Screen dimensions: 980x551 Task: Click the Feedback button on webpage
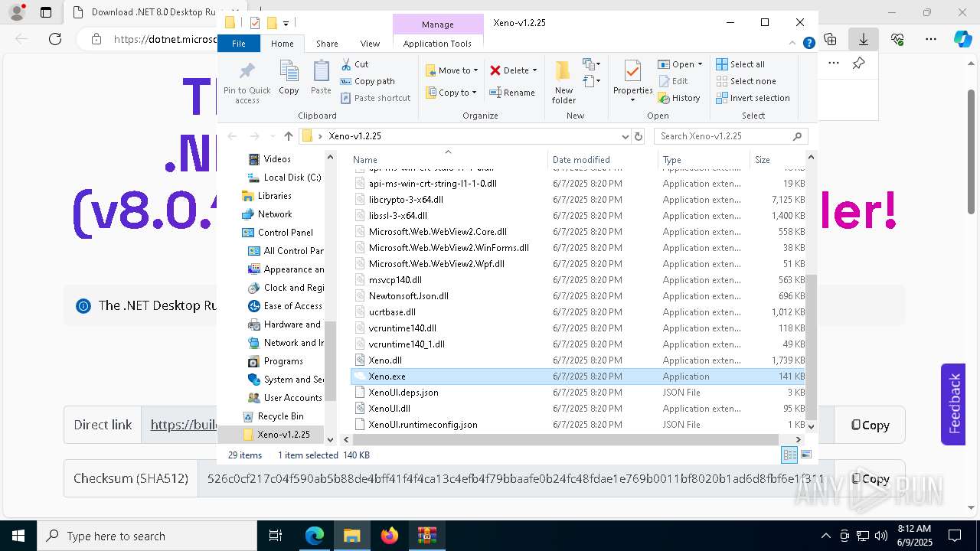pos(953,403)
